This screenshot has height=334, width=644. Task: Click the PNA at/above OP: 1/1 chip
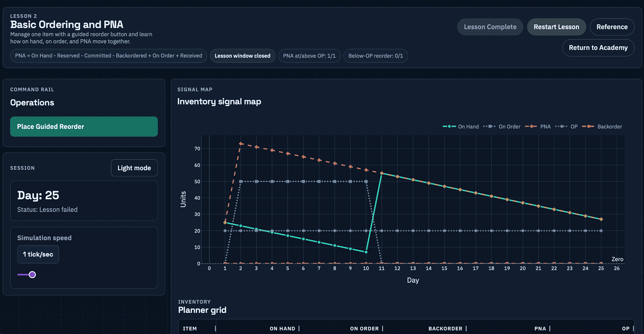309,56
